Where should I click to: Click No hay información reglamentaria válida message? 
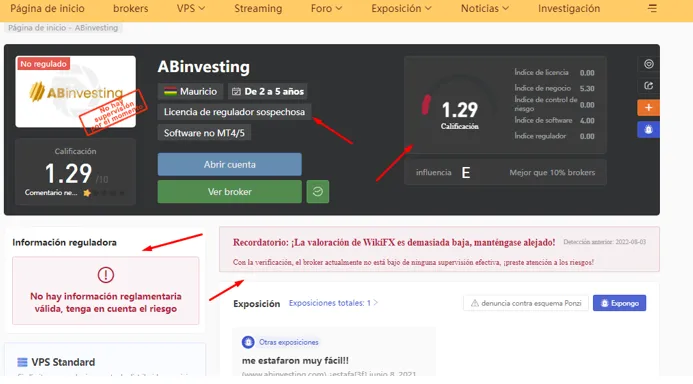tap(106, 302)
